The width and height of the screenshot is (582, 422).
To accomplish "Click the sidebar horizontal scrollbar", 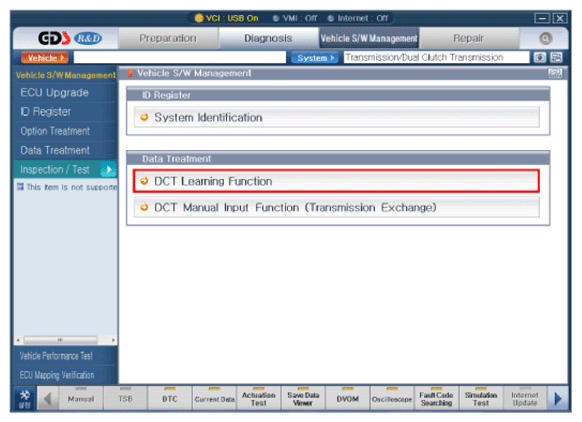I will click(x=66, y=340).
